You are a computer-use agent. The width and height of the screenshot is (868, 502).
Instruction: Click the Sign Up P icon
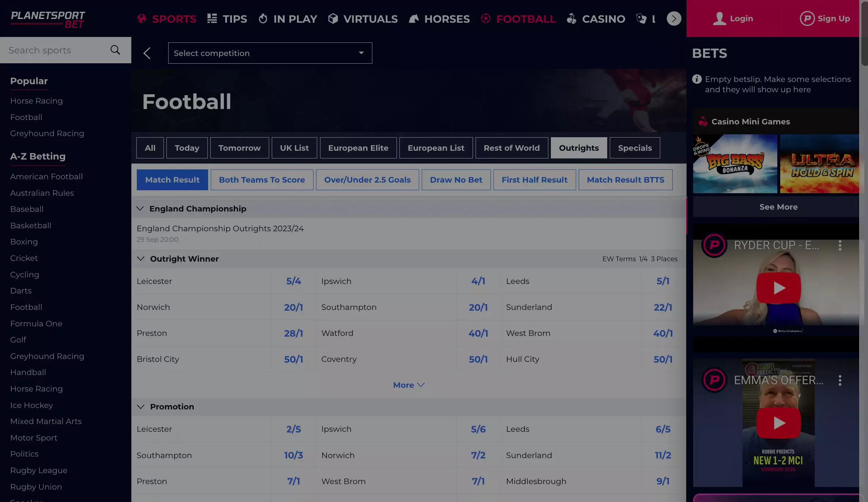807,18
